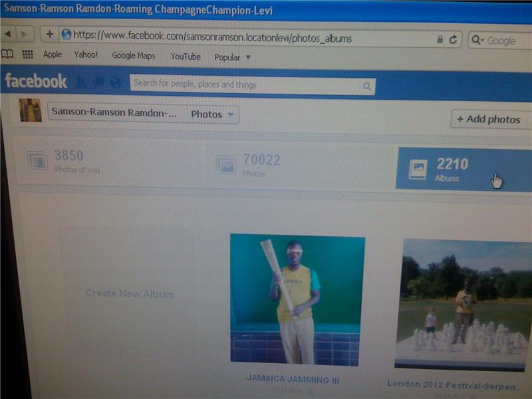
Task: Add bookmark using the plus button
Action: click(49, 34)
